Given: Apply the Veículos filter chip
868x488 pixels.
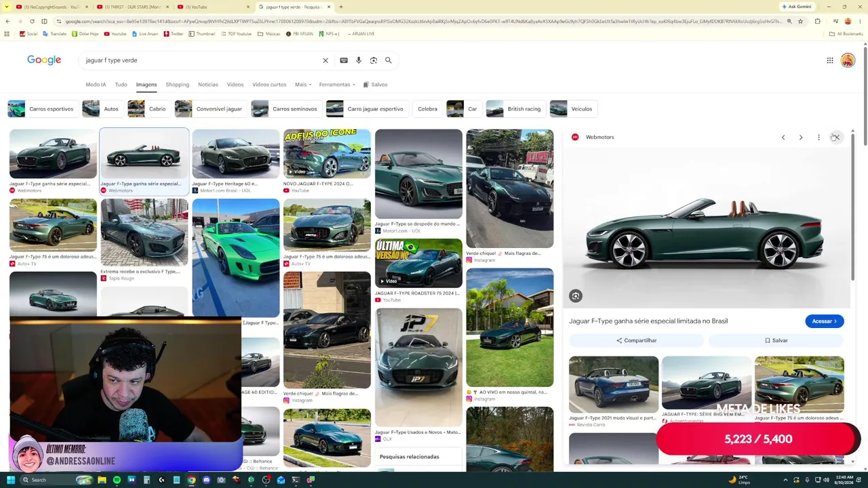Looking at the screenshot, I should pos(572,109).
